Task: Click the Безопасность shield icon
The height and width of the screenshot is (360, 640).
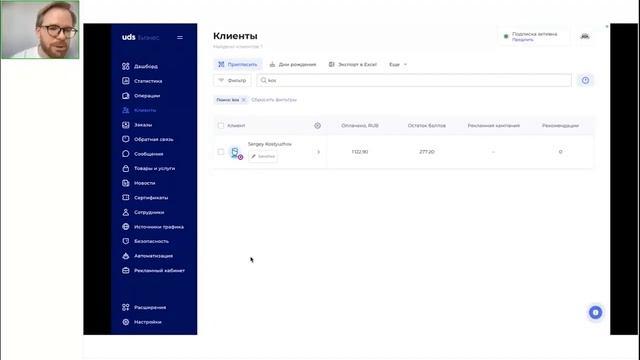Action: [x=126, y=241]
